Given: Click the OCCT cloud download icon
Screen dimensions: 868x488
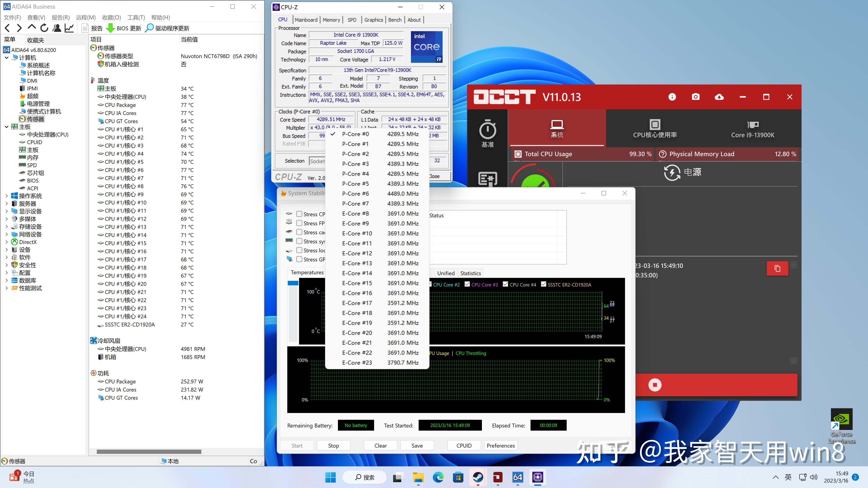Looking at the screenshot, I should 719,97.
